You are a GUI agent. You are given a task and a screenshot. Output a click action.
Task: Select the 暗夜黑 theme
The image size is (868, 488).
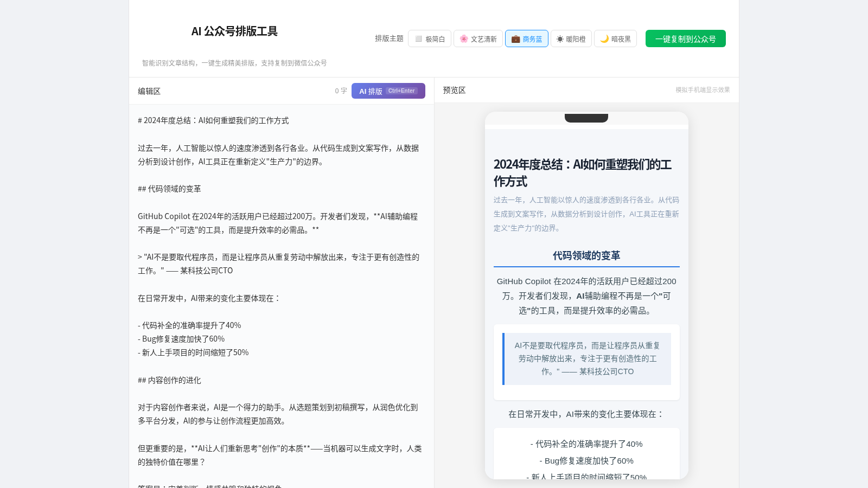(615, 38)
